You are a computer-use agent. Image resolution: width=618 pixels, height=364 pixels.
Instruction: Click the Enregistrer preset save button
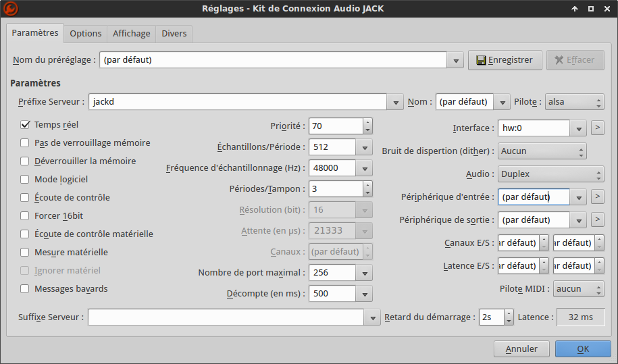[505, 60]
